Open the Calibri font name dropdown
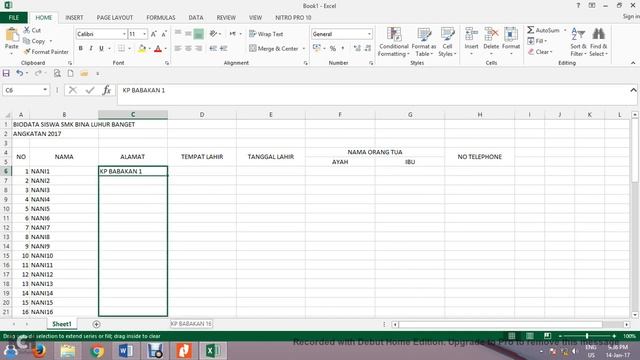Viewport: 640px width, 360px height. [124, 34]
